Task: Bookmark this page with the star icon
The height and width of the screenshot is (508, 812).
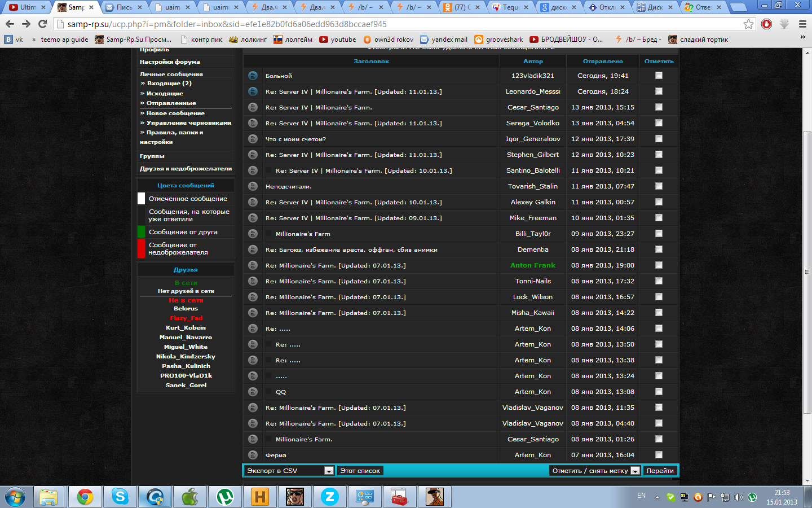Action: coord(748,24)
